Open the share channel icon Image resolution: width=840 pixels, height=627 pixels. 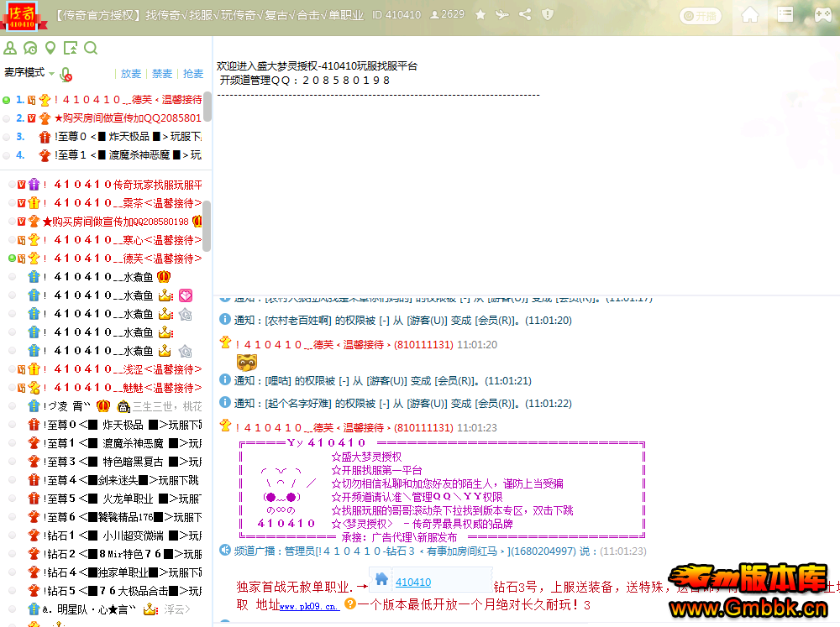525,14
